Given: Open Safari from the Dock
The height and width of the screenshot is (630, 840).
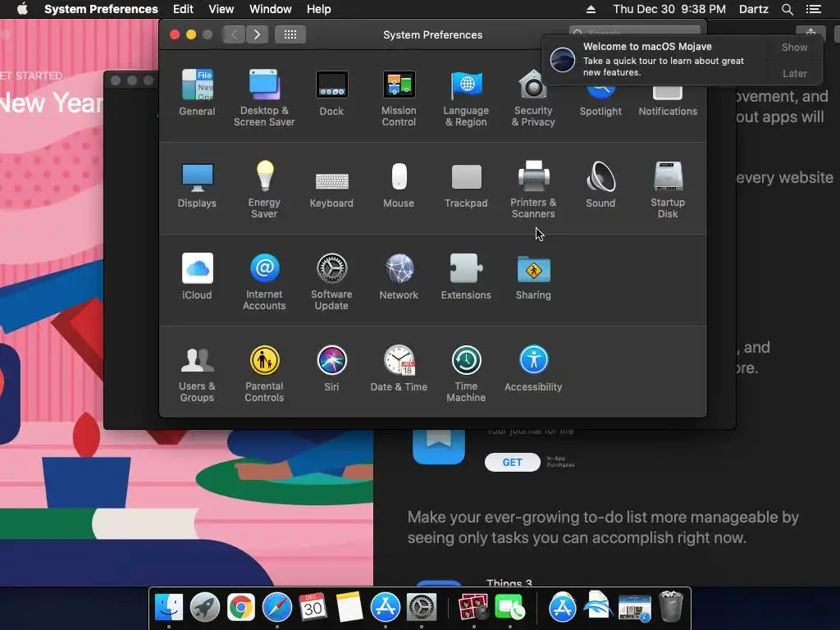Looking at the screenshot, I should click(277, 608).
